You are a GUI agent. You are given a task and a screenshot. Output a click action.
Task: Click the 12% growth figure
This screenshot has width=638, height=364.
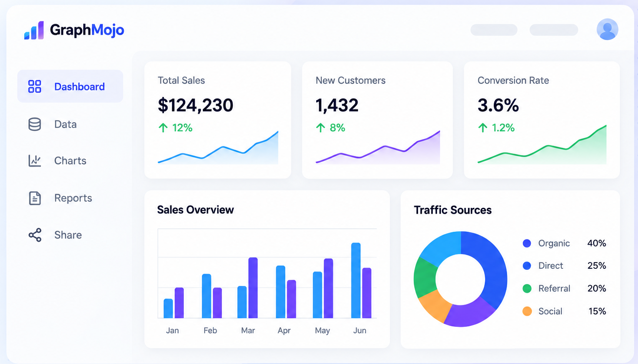pyautogui.click(x=182, y=128)
